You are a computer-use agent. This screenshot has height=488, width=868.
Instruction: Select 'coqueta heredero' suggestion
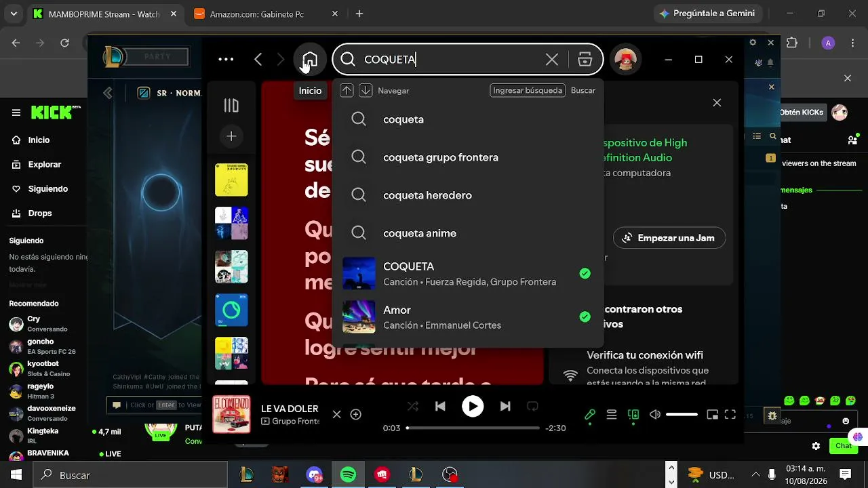click(468, 195)
